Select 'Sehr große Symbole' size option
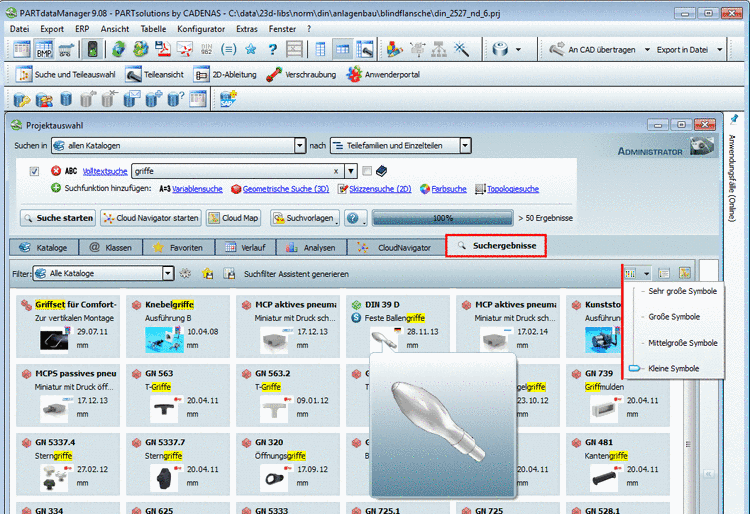Viewport: 750px width, 514px height. pos(683,291)
